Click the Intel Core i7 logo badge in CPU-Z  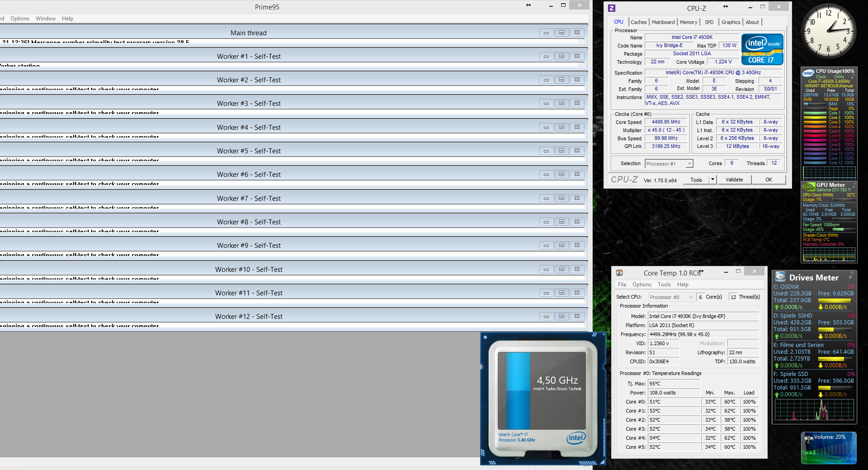point(762,49)
